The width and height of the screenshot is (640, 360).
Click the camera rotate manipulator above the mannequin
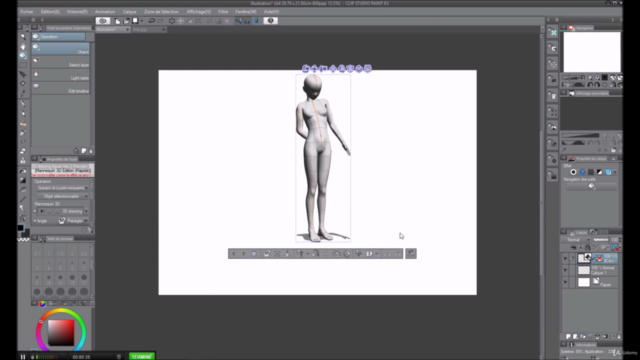click(x=305, y=69)
